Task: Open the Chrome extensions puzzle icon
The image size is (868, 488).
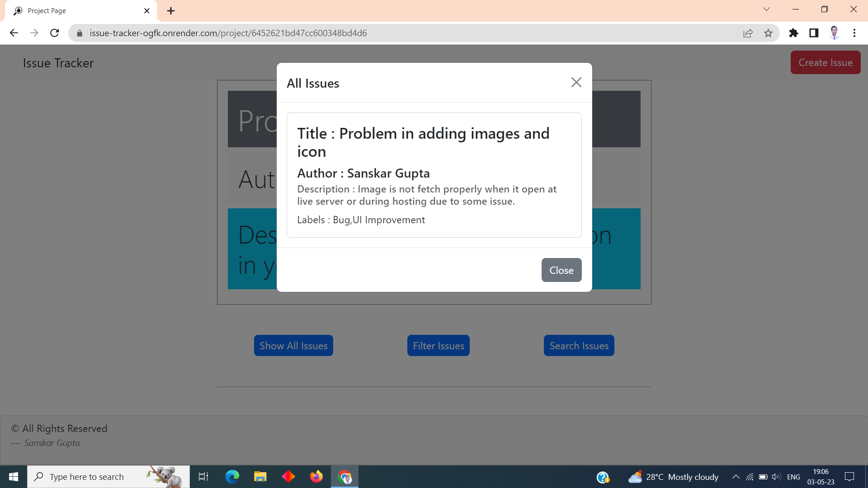Action: point(794,33)
